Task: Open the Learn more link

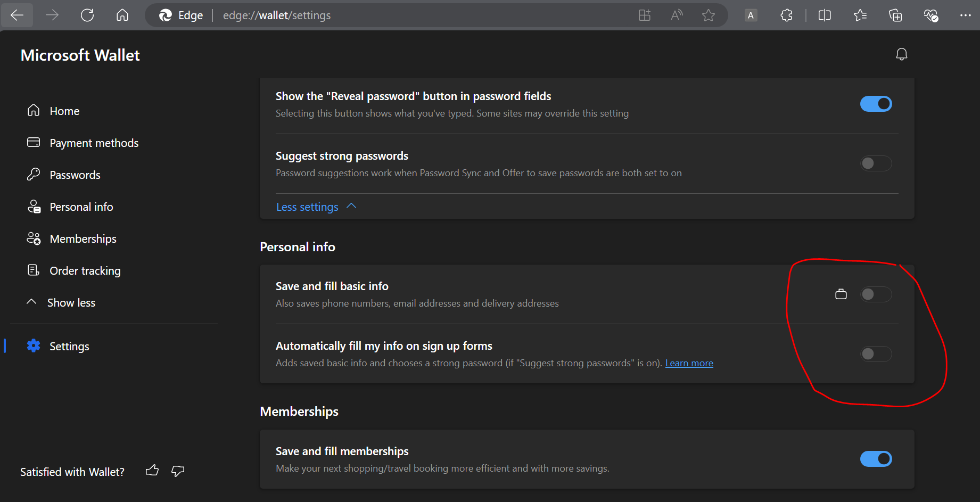Action: click(689, 363)
